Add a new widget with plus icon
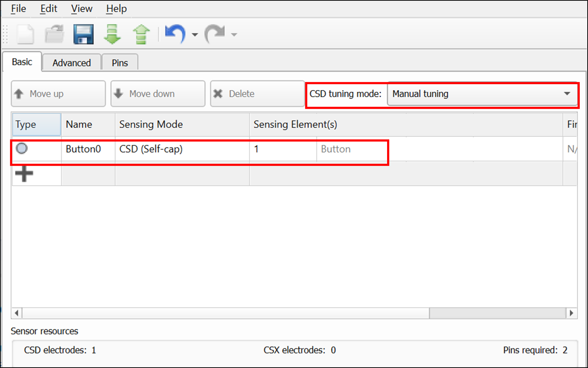Screen dimensions: 588x368 pos(24,174)
